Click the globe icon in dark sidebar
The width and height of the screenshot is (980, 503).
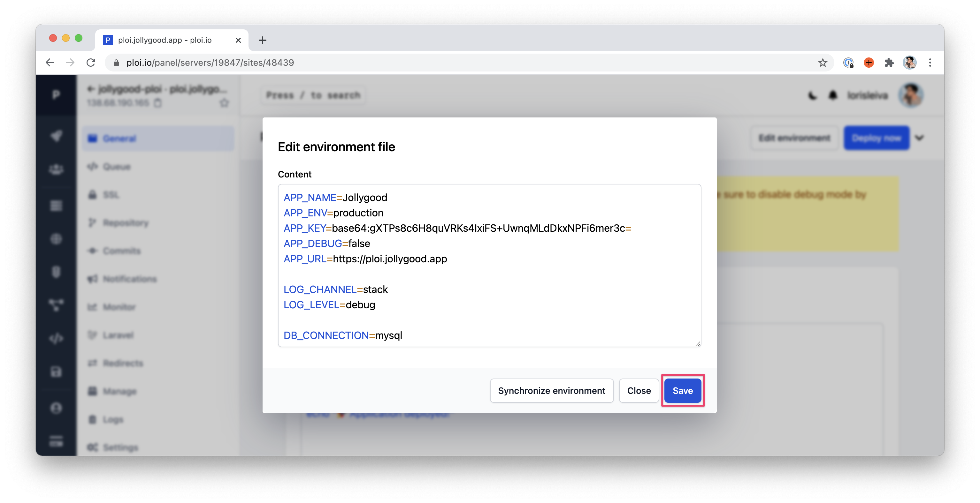pos(56,239)
